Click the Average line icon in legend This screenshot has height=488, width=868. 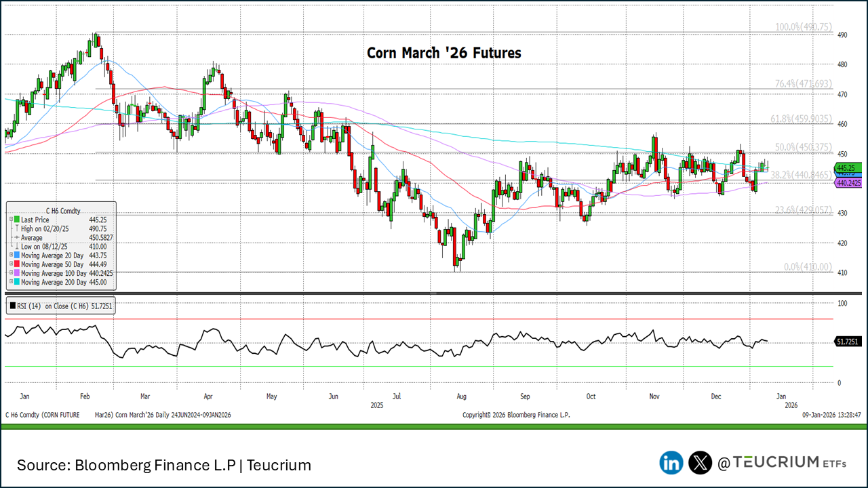pyautogui.click(x=16, y=238)
